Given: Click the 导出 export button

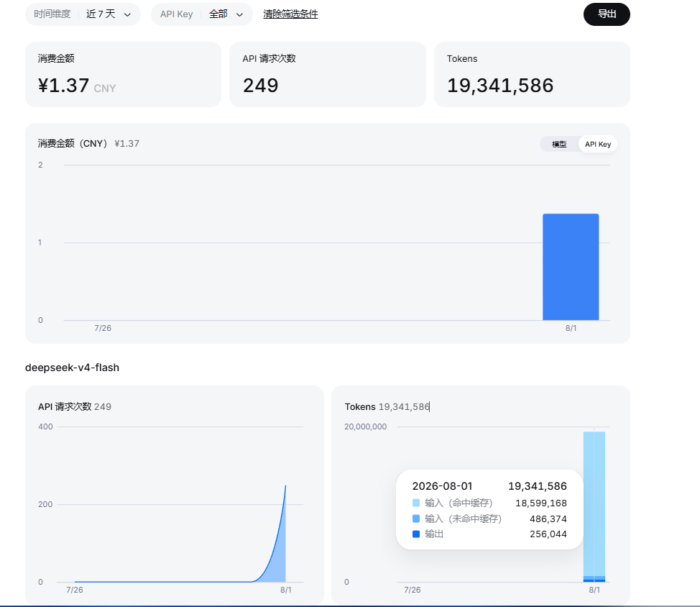Looking at the screenshot, I should 607,14.
